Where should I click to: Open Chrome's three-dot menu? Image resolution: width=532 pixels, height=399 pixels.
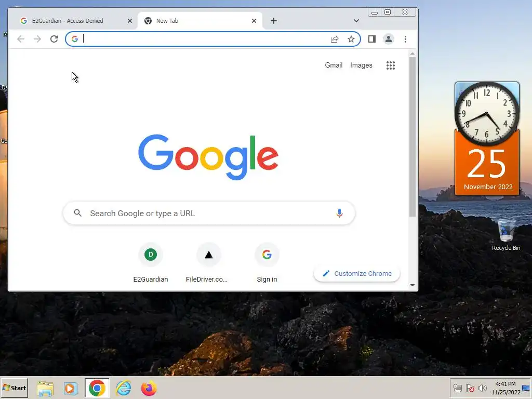click(x=405, y=39)
